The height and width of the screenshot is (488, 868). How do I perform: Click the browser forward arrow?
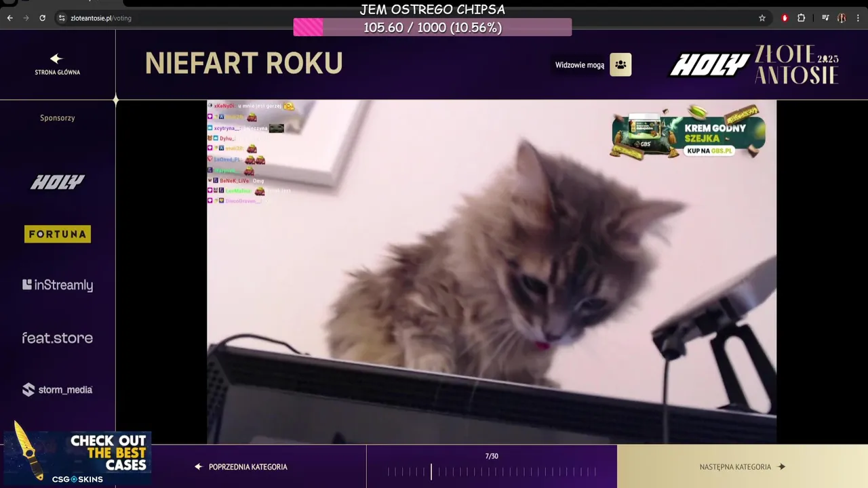pyautogui.click(x=26, y=18)
